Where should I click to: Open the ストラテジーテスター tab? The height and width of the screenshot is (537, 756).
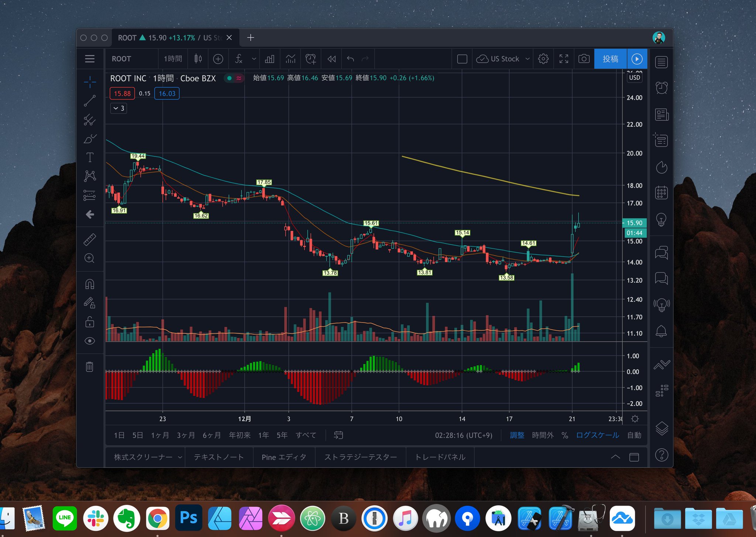coord(361,457)
